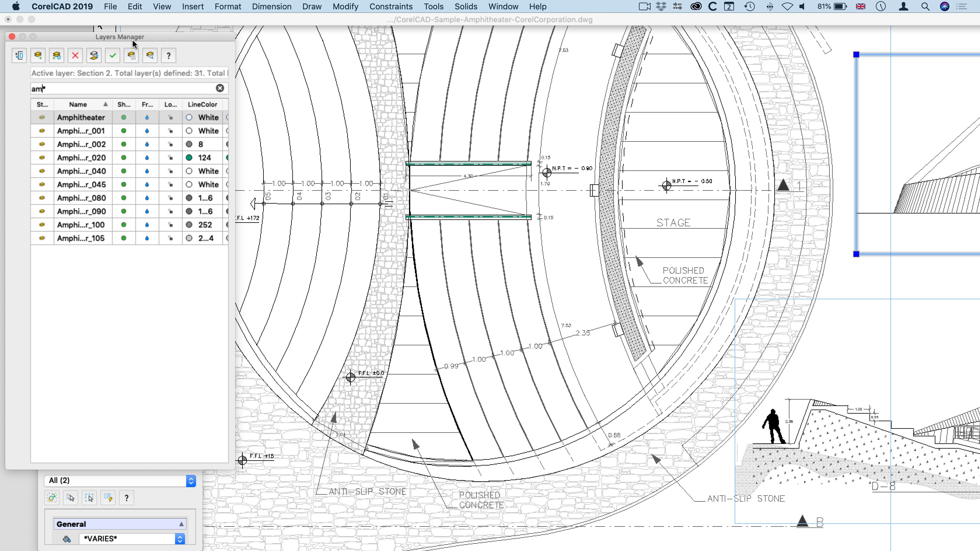Open the All (2) selection dropdown
Image resolution: width=980 pixels, height=551 pixels.
point(191,481)
